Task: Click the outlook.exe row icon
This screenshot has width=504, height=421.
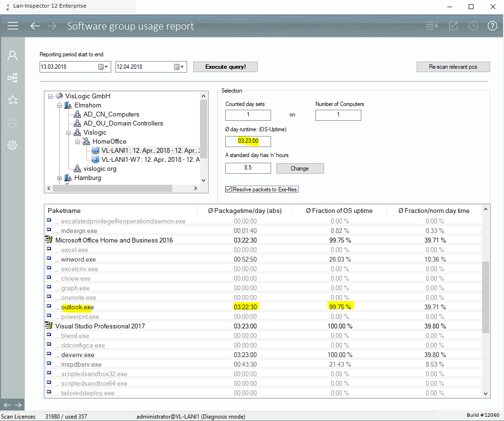Action: (x=49, y=306)
